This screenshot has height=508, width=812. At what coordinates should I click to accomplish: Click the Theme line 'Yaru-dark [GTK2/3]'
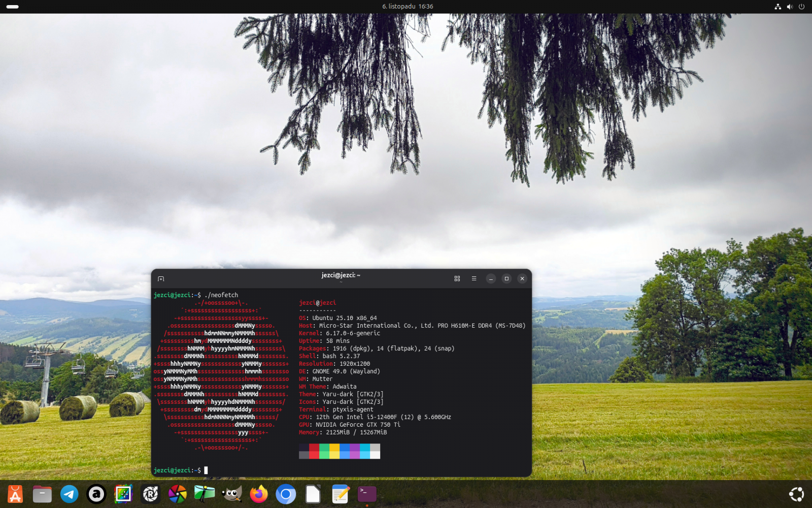point(341,394)
